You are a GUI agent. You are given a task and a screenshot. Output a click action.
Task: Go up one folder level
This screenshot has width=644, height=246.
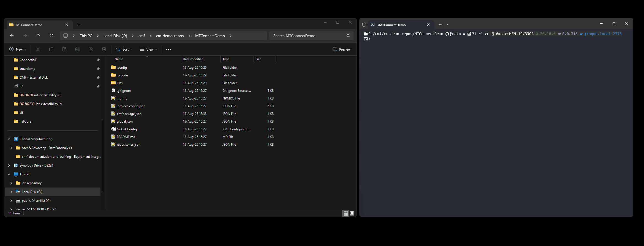click(38, 36)
